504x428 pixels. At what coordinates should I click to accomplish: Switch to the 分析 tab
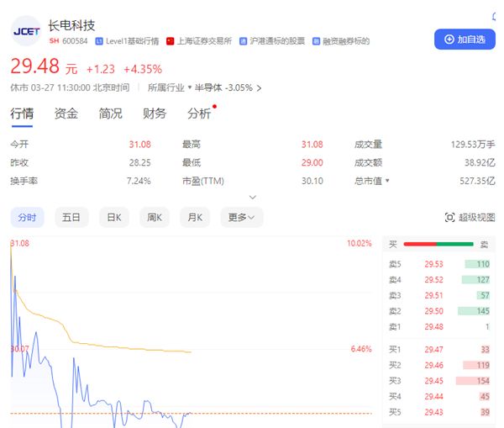click(199, 114)
